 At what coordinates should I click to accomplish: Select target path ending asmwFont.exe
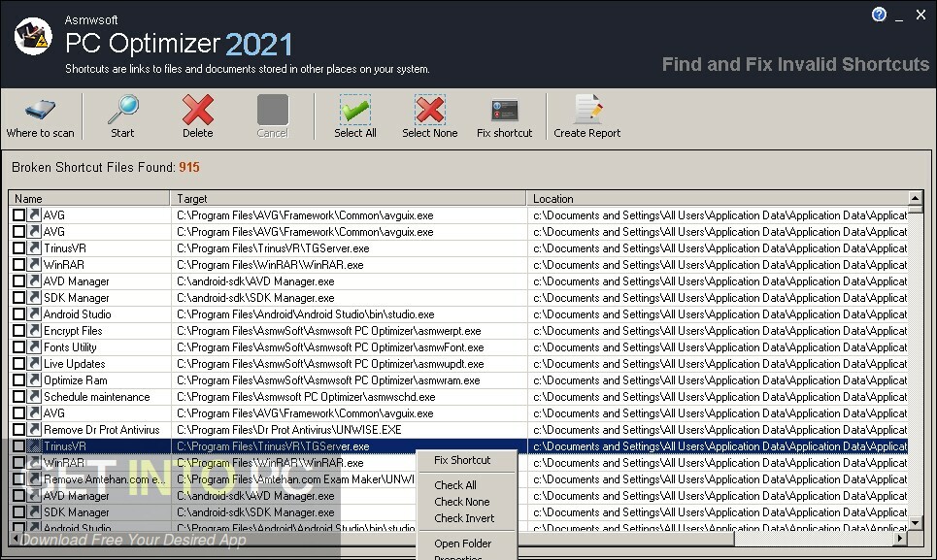pyautogui.click(x=330, y=346)
